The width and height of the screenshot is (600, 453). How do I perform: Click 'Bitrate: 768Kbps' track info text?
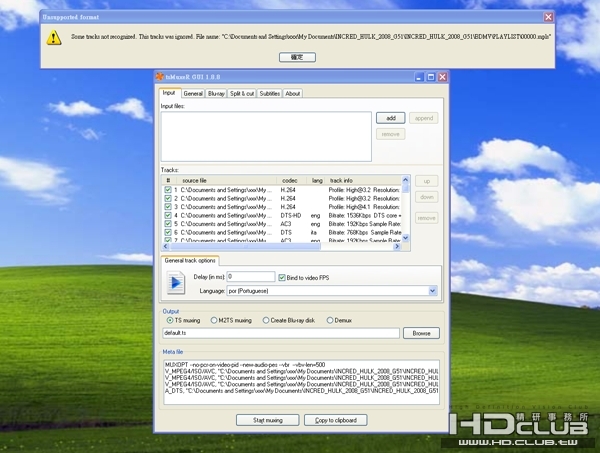click(348, 232)
